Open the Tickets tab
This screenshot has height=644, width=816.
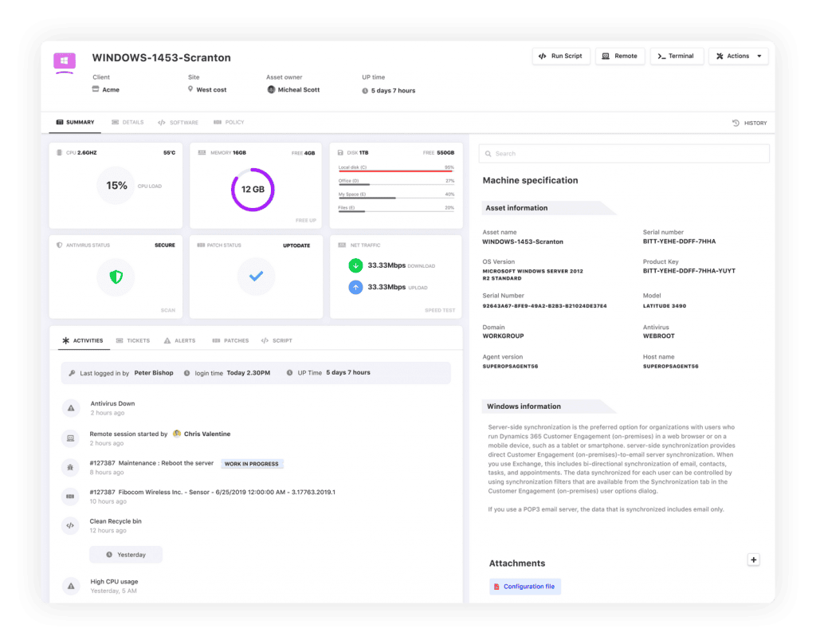(x=132, y=340)
